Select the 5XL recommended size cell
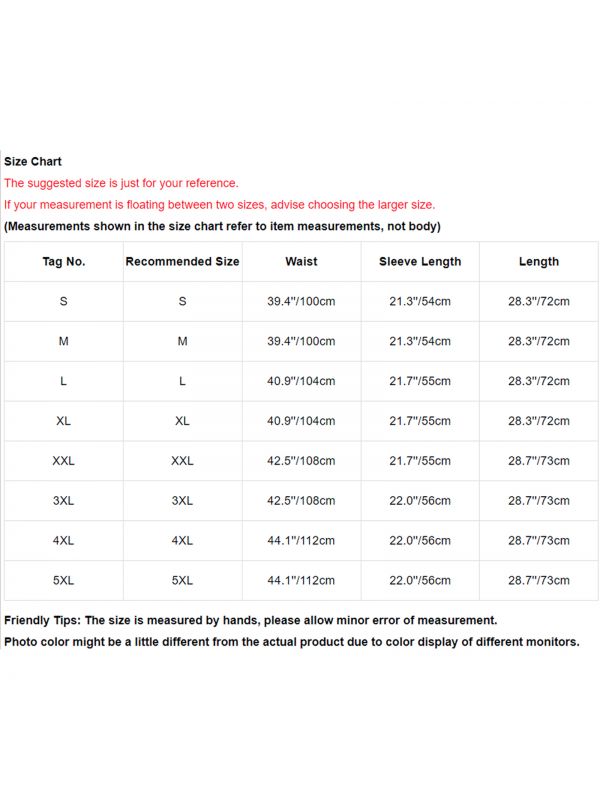Screen dimensions: 600x800 pos(182,580)
